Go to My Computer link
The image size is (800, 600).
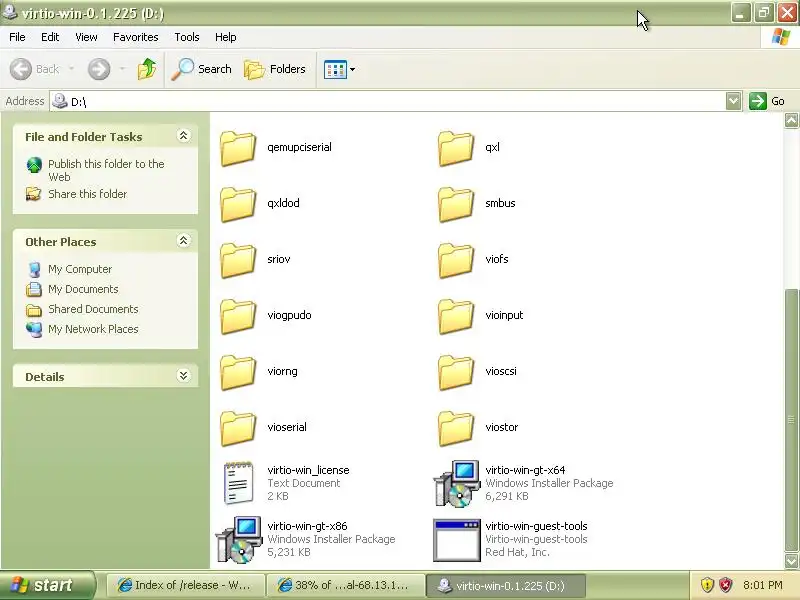tap(80, 269)
